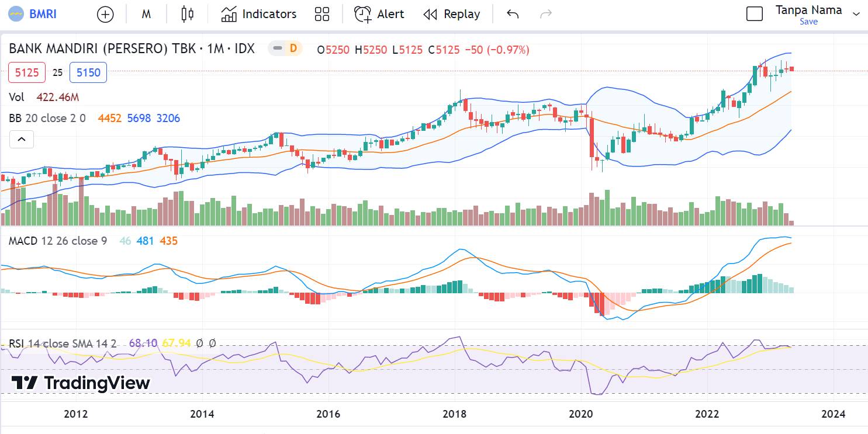Click the 5125 sell price button
The image size is (868, 434).
27,72
